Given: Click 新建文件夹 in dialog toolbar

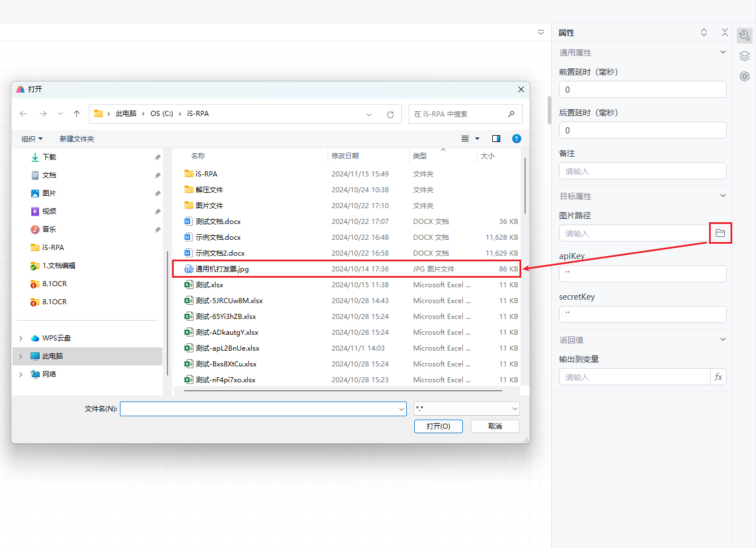Looking at the screenshot, I should click(x=77, y=139).
